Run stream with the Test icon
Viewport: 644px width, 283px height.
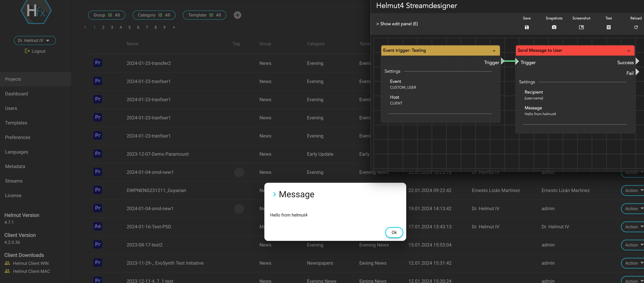[x=609, y=27]
